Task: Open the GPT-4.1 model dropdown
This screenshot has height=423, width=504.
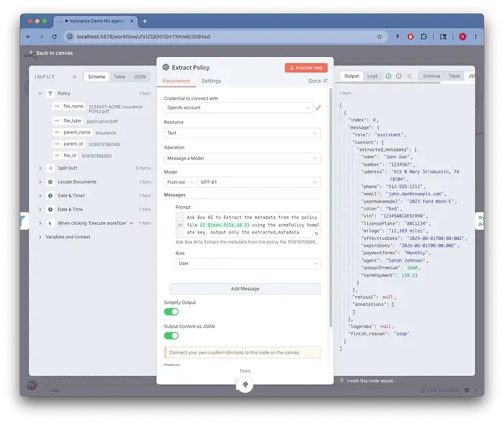Action: pos(259,182)
